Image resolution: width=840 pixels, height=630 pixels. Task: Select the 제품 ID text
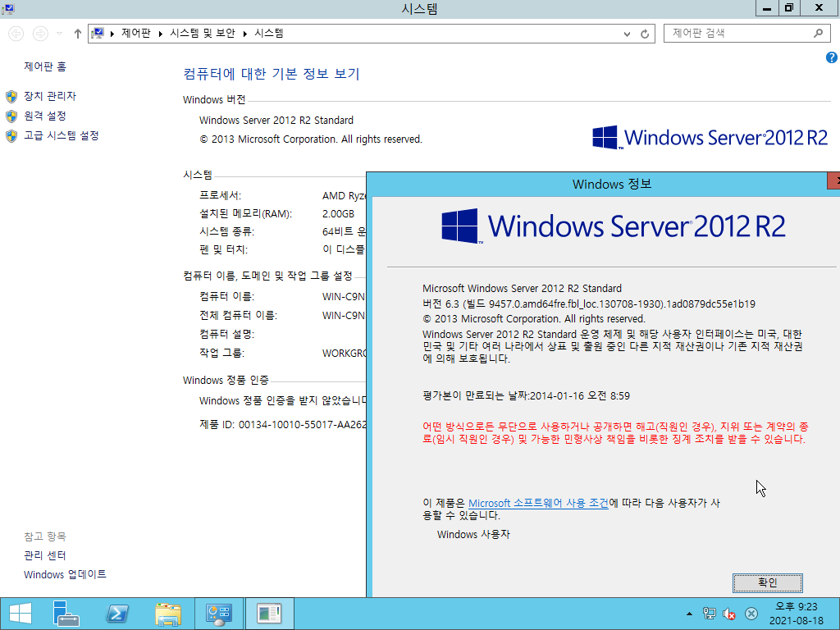coord(282,425)
